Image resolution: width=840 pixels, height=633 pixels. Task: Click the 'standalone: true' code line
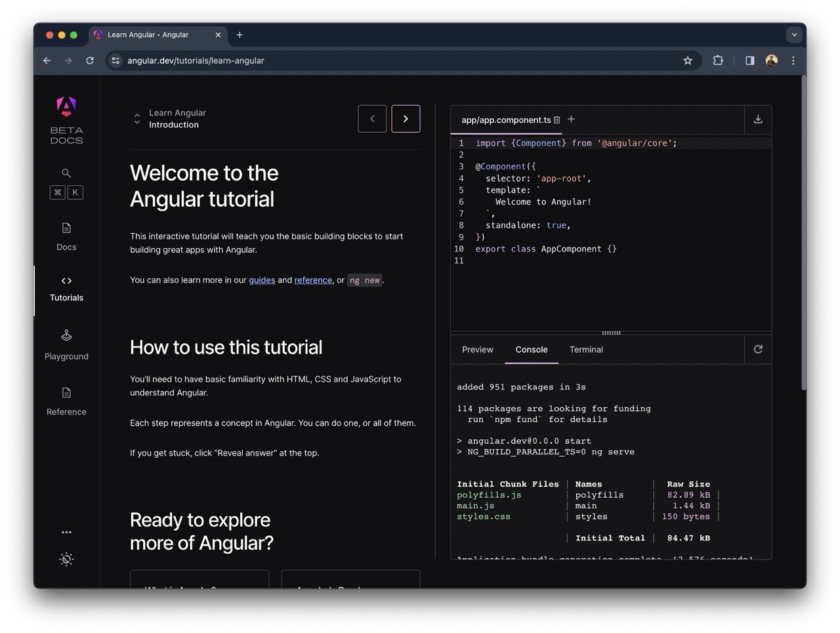[x=528, y=225]
